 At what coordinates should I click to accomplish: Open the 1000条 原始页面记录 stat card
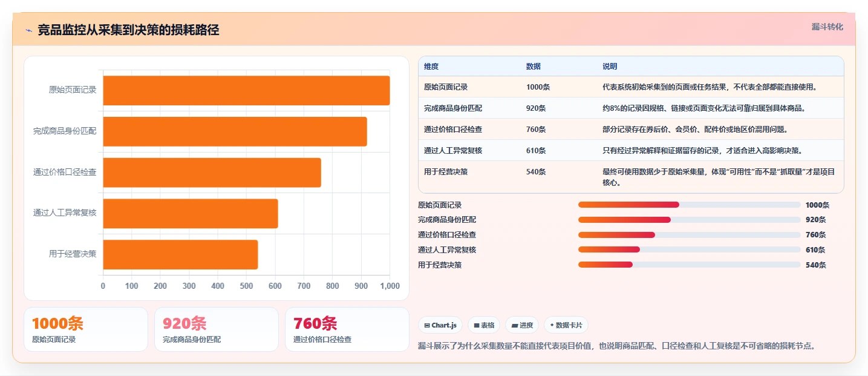click(x=86, y=329)
